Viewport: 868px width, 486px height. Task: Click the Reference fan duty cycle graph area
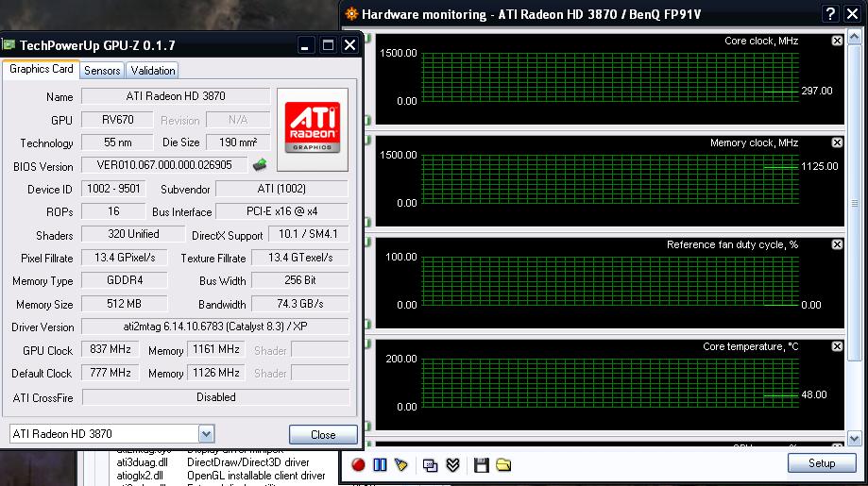tap(610, 282)
